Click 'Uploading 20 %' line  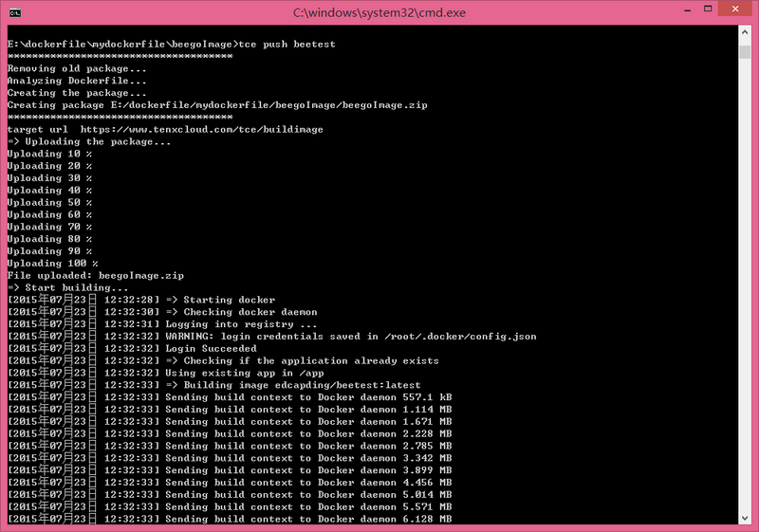(x=49, y=166)
